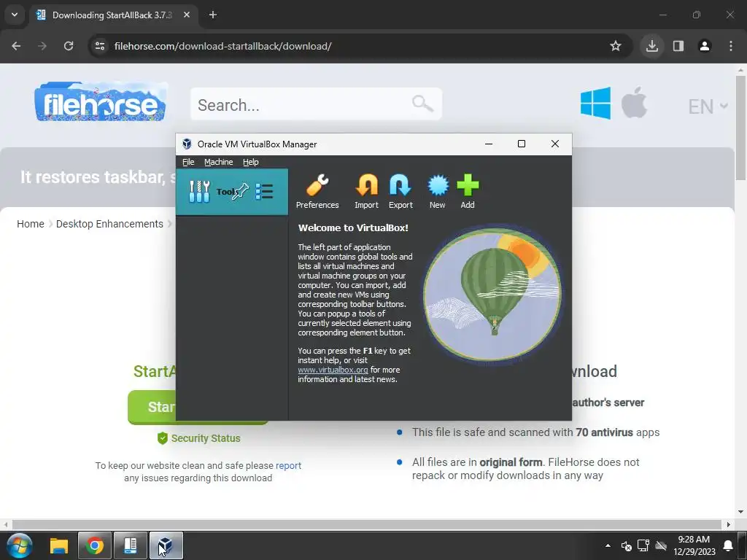
Task: Click the FileHorse search field
Action: point(316,104)
